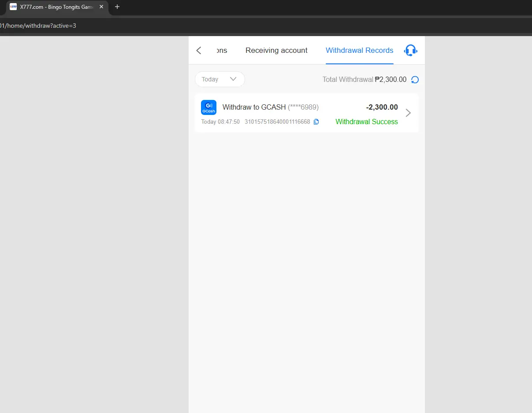Open the GCASH withdrawal details chevron
The width and height of the screenshot is (532, 413).
pos(408,113)
